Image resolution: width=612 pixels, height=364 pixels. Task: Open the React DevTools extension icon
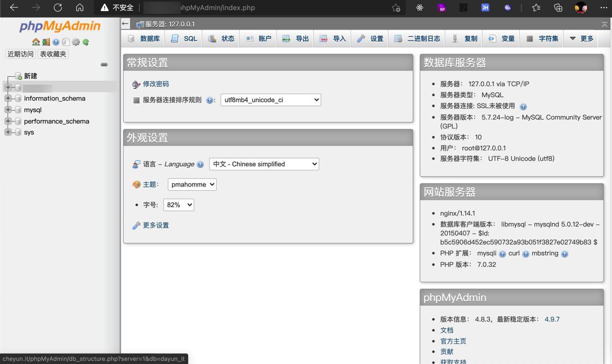(420, 7)
